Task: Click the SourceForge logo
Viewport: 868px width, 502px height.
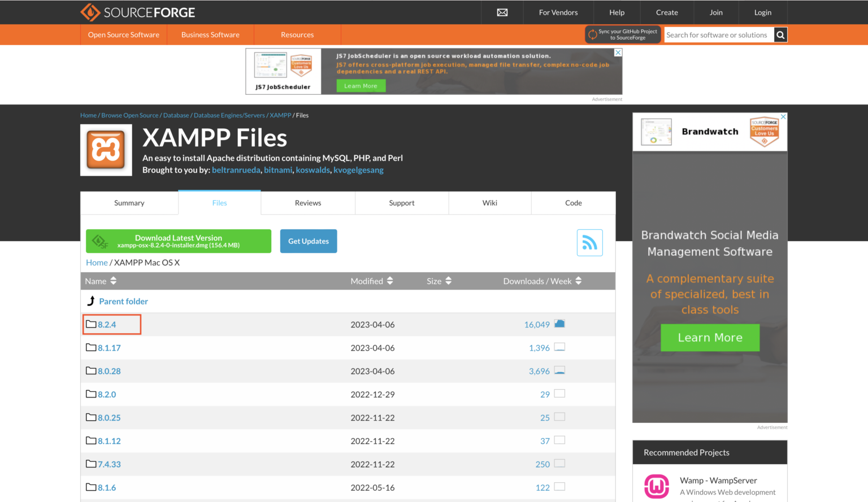Action: click(x=137, y=12)
